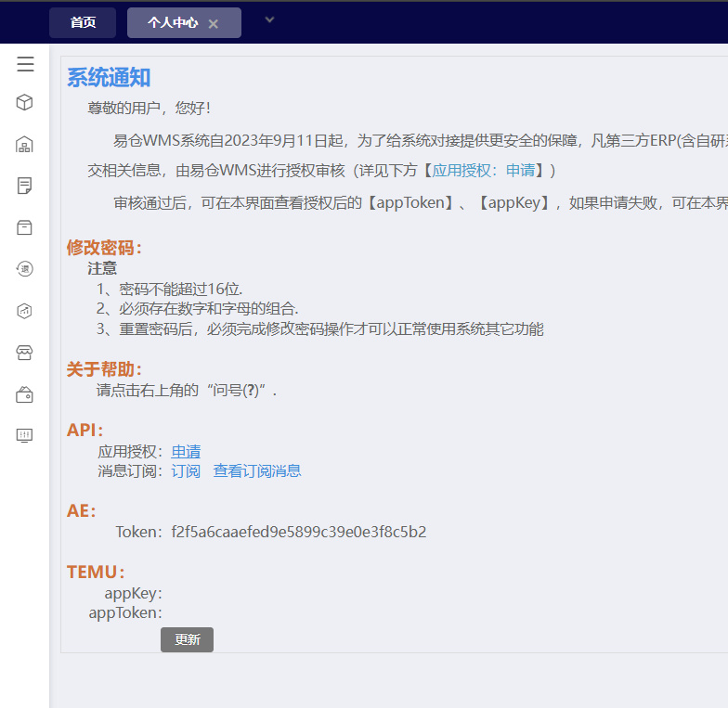
Task: Open the warehouse building icon in sidebar
Action: point(24,145)
